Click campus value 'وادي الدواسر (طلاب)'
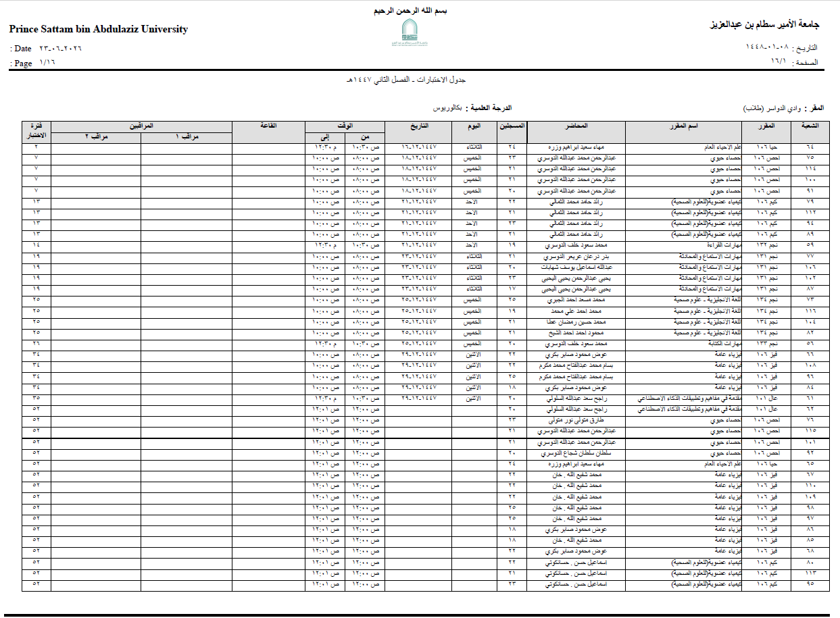This screenshot has height=618, width=840. click(772, 108)
